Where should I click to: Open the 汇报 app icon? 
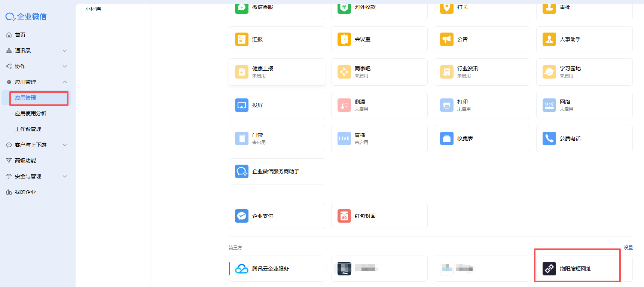click(241, 39)
